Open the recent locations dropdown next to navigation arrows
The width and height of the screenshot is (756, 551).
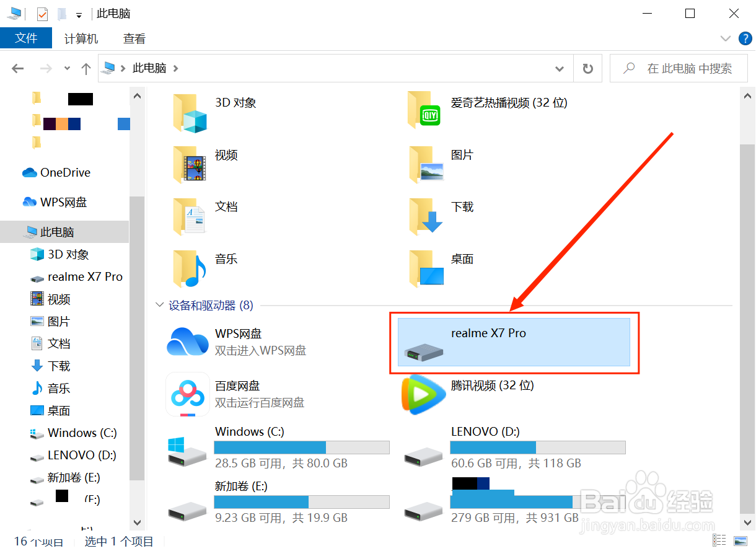(66, 68)
